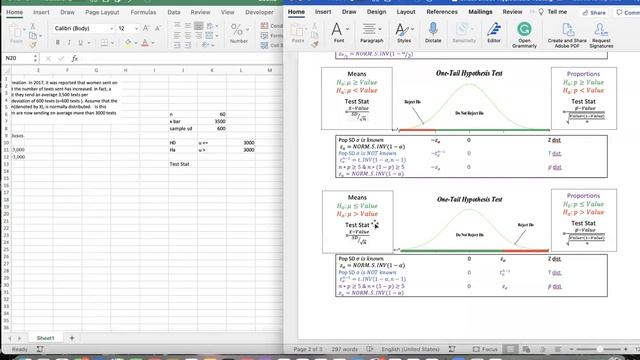Apply fill color bucket in Excel

129,43
